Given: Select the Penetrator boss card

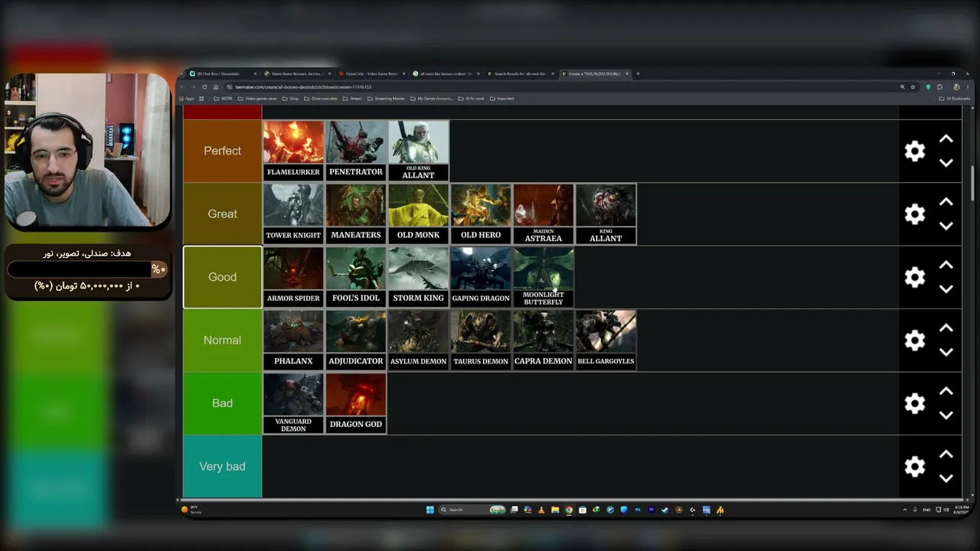Looking at the screenshot, I should [x=356, y=151].
